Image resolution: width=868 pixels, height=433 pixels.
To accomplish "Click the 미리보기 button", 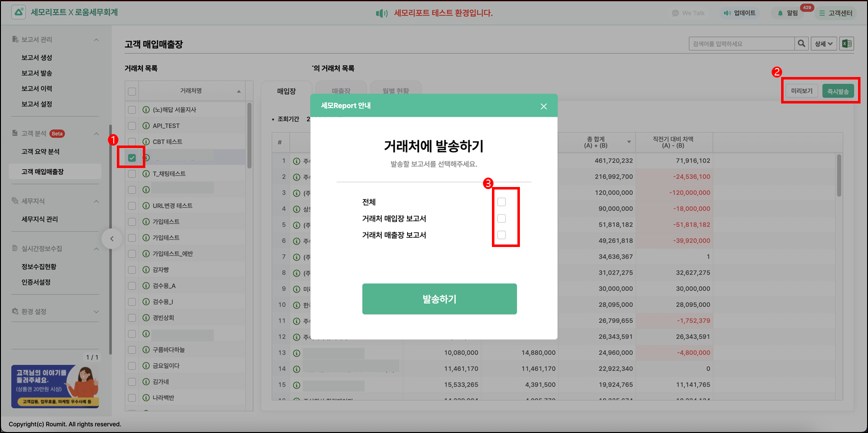I will click(x=802, y=91).
